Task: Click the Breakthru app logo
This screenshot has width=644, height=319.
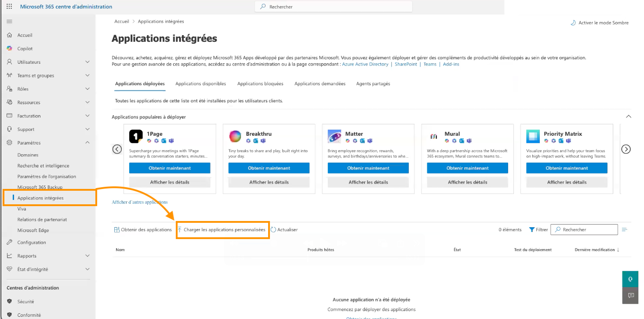Action: tap(235, 137)
